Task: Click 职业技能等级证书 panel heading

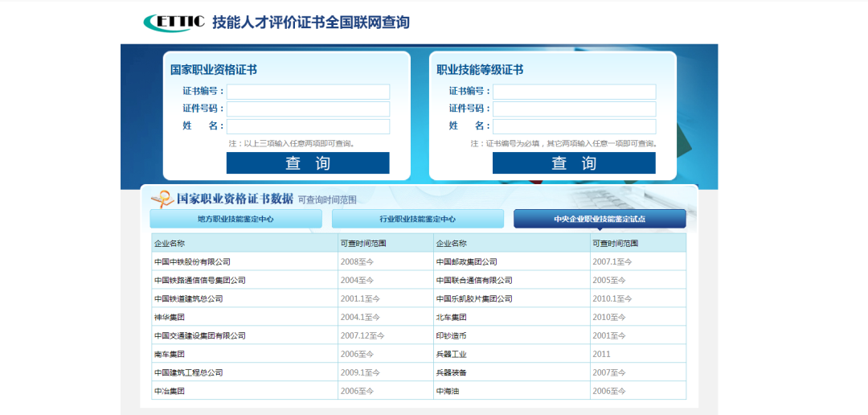Action: 480,70
